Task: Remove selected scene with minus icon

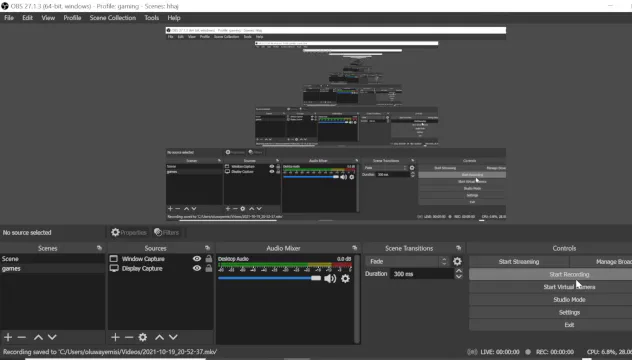Action: tap(22, 337)
